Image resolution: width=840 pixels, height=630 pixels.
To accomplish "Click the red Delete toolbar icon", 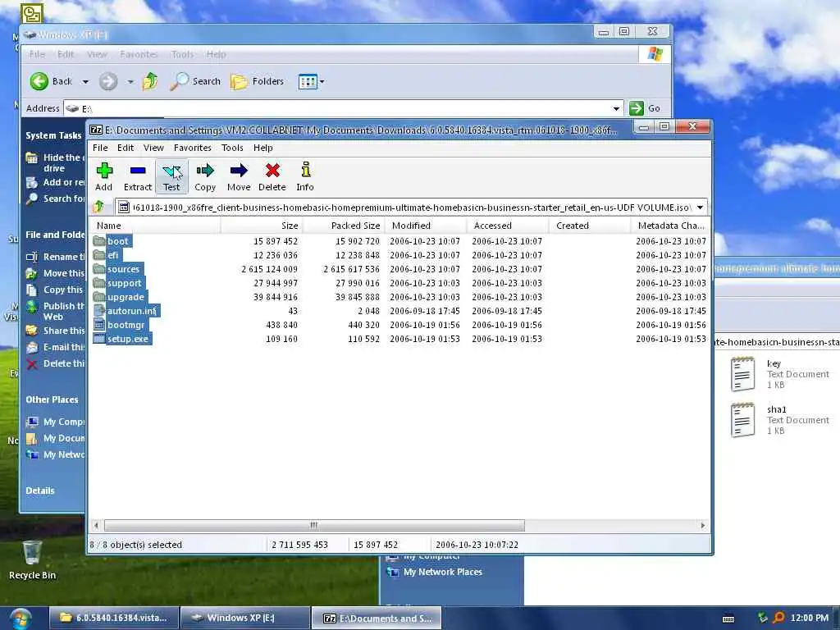I will click(272, 176).
